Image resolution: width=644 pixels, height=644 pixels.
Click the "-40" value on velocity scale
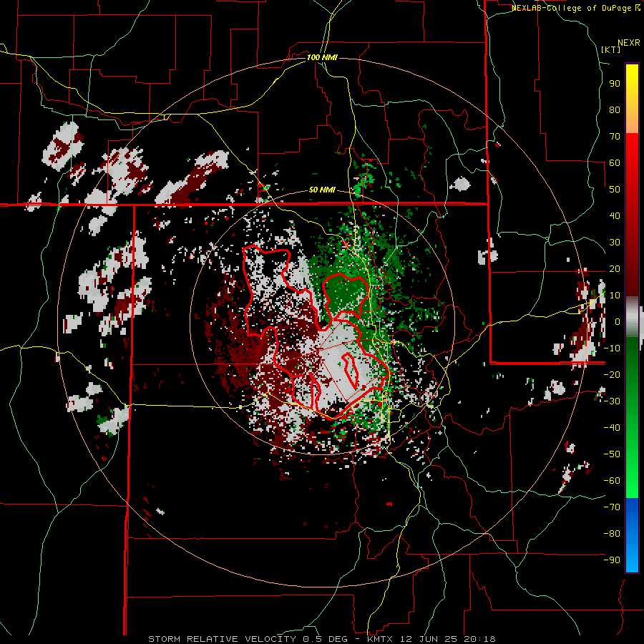coord(612,428)
